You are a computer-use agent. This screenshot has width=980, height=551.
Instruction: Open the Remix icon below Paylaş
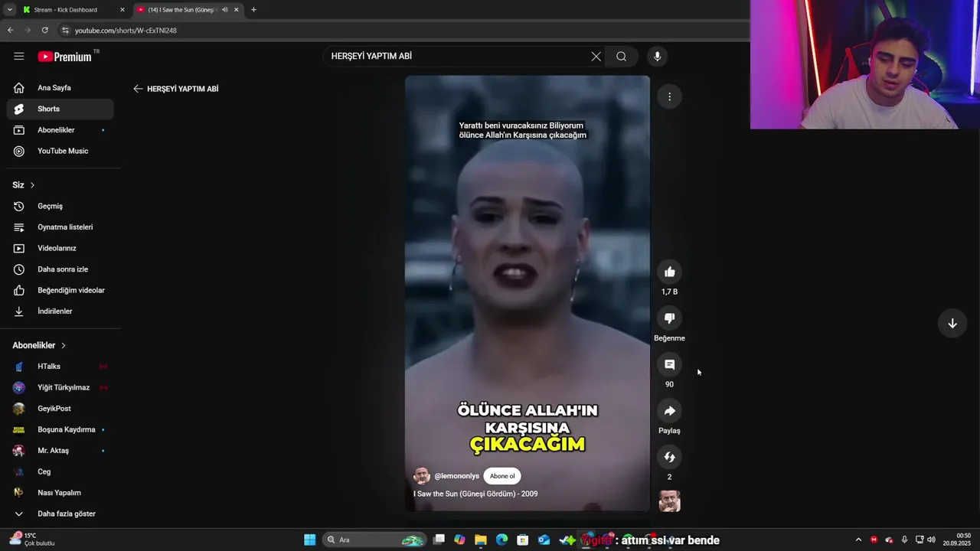point(669,457)
